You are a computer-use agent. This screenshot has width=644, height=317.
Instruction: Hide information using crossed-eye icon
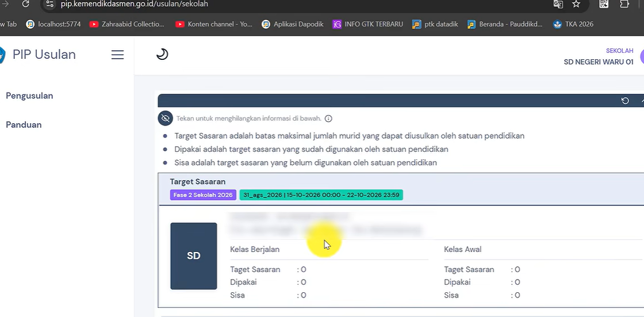tap(165, 119)
